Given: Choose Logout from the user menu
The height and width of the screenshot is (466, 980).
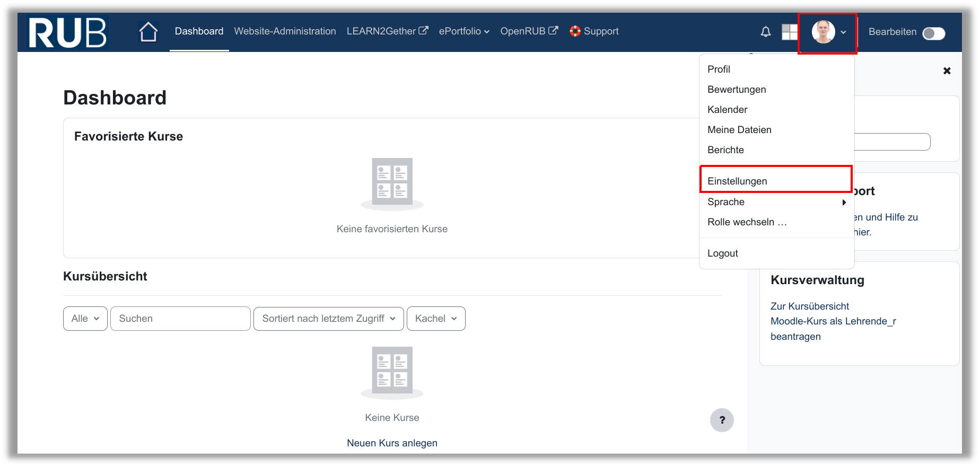Looking at the screenshot, I should [722, 253].
